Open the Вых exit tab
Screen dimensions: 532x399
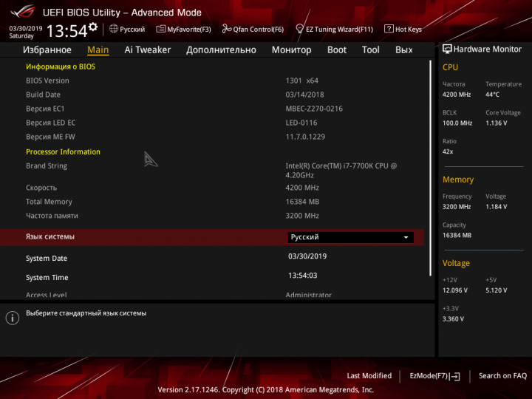click(x=403, y=50)
